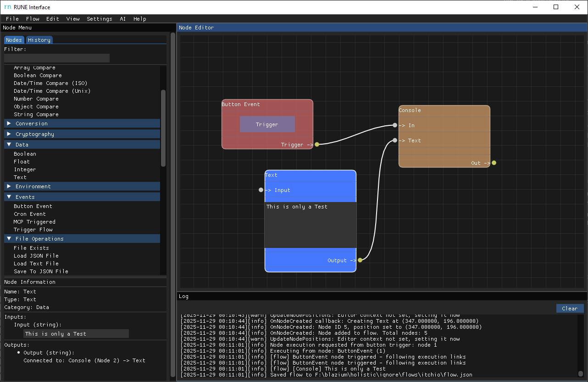588x382 pixels.
Task: Click the node list vertical scrollbar
Action: coord(163,129)
